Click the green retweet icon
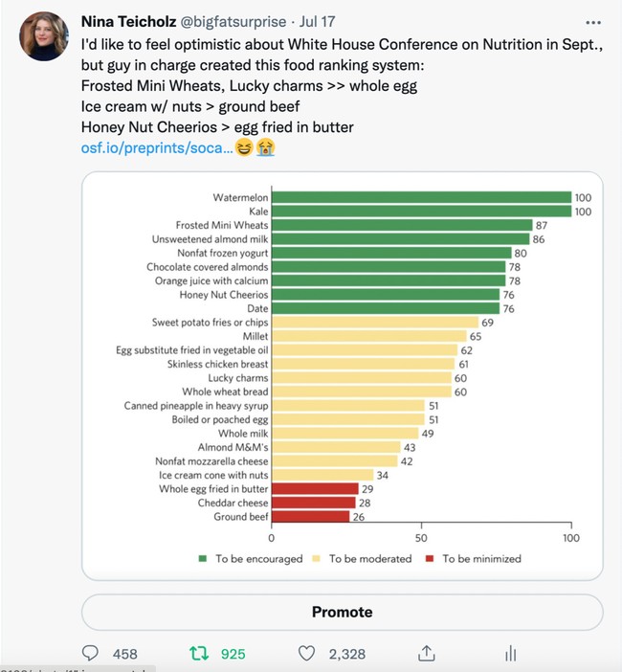Screen dimensions: 622x672 (199, 654)
